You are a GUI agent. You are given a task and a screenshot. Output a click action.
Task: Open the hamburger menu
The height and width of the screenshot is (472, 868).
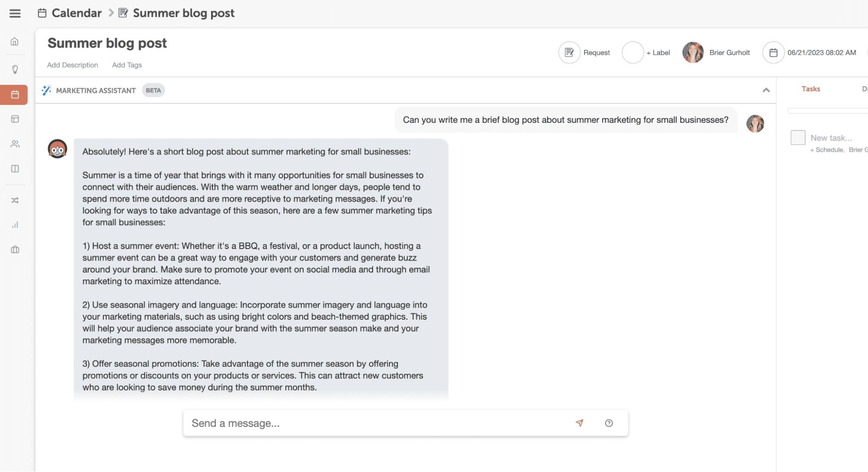pos(15,13)
